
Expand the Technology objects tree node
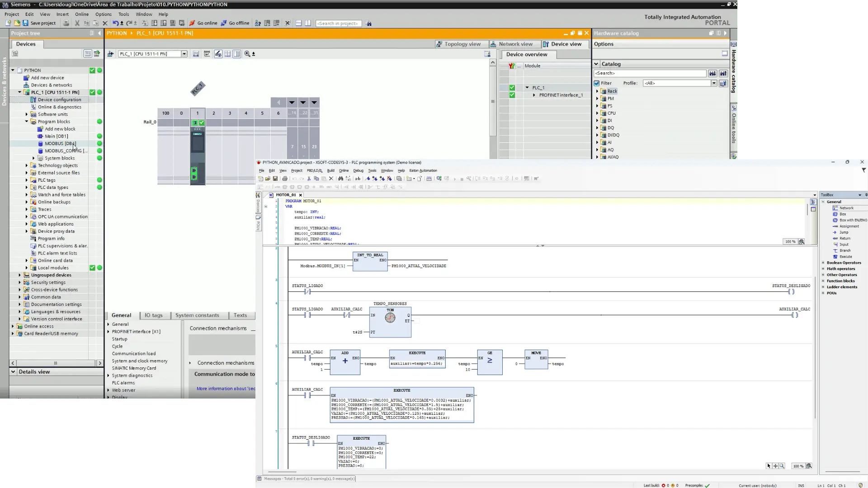click(x=27, y=165)
